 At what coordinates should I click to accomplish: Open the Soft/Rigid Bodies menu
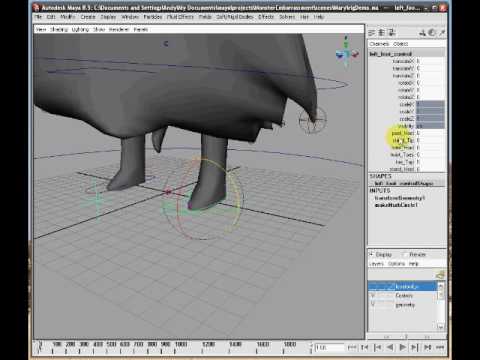coord(235,17)
